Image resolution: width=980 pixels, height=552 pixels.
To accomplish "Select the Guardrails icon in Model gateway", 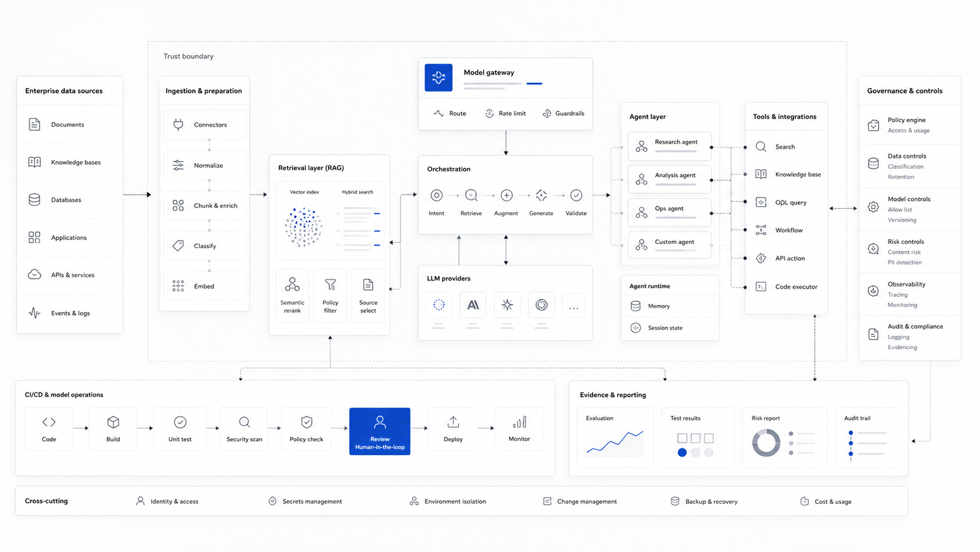I will 547,113.
